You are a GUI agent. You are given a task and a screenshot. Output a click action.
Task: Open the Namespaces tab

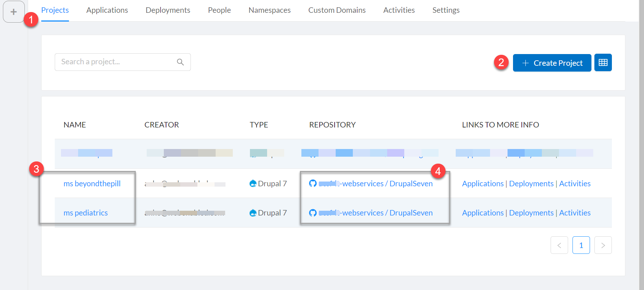click(269, 10)
